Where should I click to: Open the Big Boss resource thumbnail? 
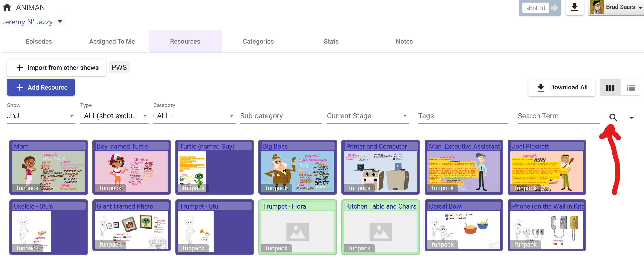[x=297, y=172]
